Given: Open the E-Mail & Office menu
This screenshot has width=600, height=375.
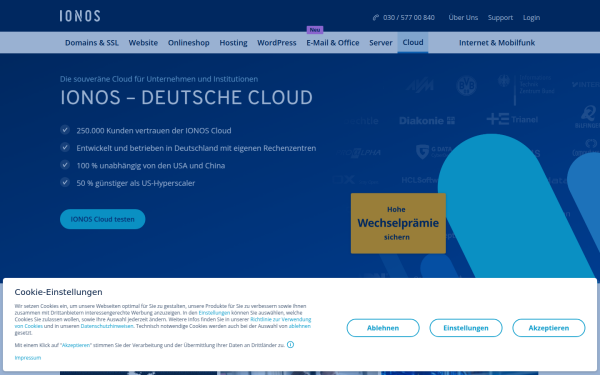Looking at the screenshot, I should pos(333,43).
